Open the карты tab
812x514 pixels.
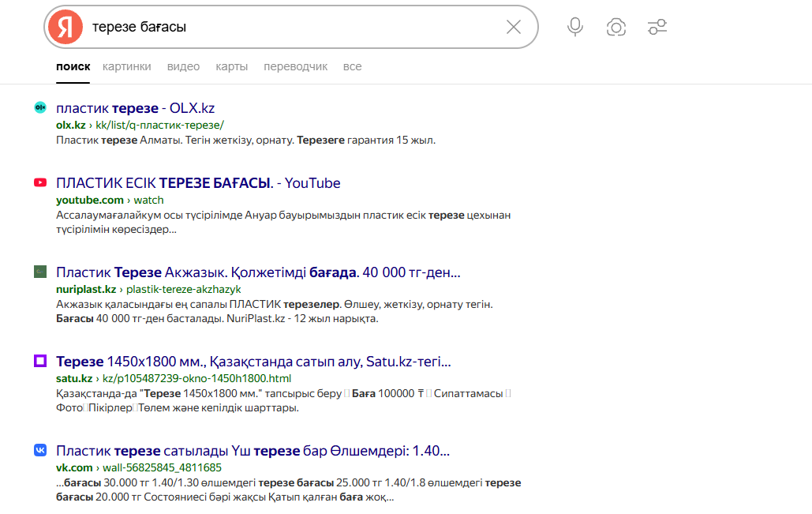pyautogui.click(x=231, y=66)
